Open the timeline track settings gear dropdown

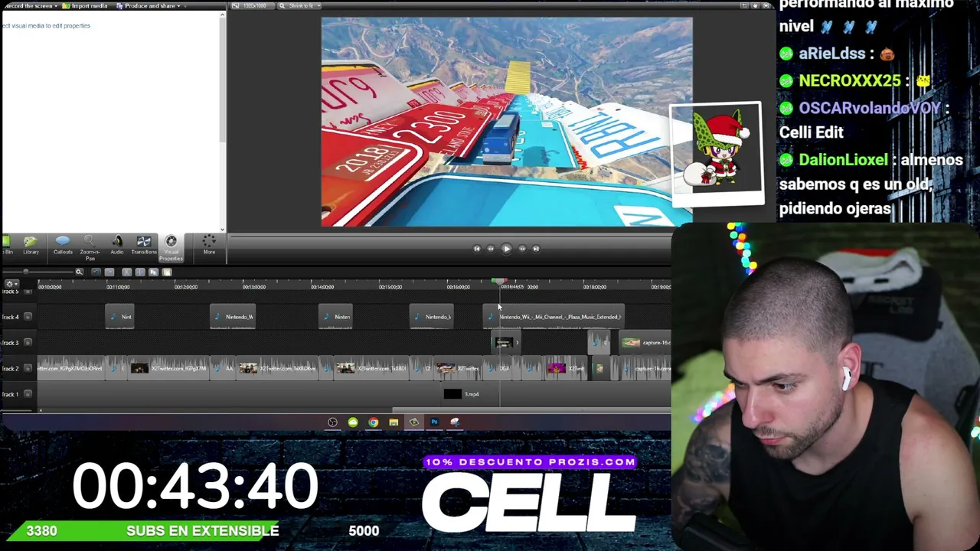coord(11,284)
